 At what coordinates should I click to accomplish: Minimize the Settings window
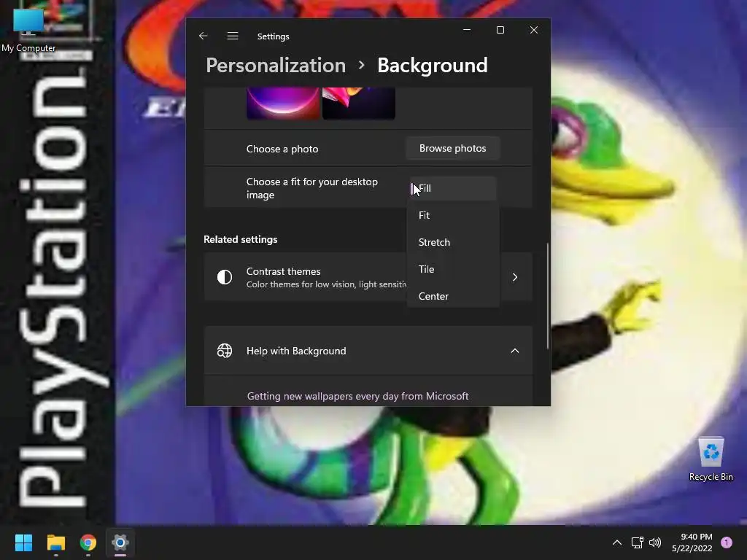[x=467, y=30]
